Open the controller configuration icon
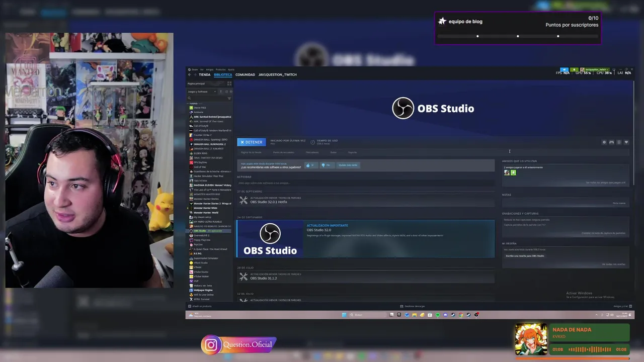644x362 pixels. click(x=611, y=142)
